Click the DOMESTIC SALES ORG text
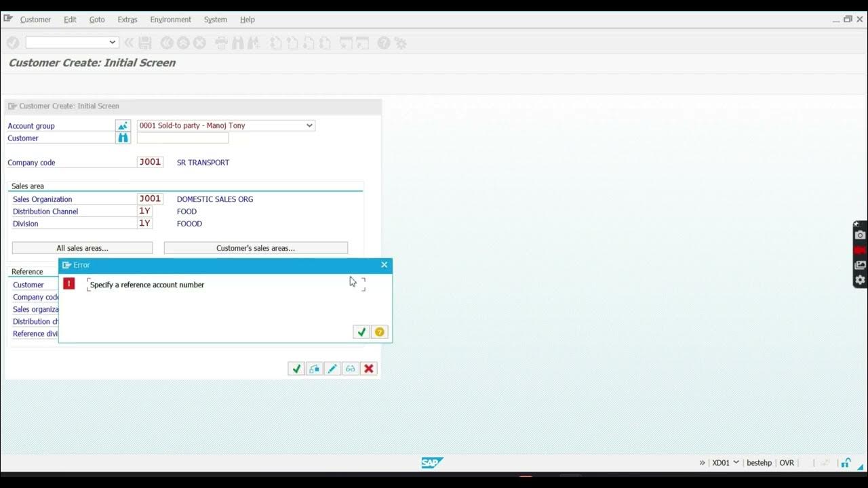 pos(215,199)
